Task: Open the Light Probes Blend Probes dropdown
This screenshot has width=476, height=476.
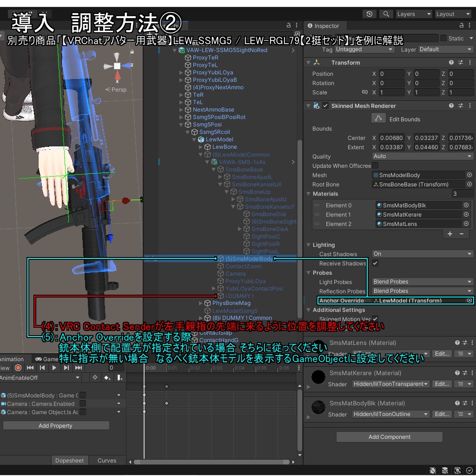Action: 423,282
